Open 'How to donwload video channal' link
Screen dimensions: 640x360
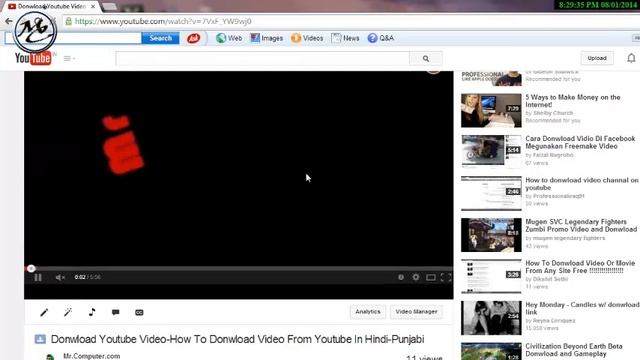[x=582, y=184]
